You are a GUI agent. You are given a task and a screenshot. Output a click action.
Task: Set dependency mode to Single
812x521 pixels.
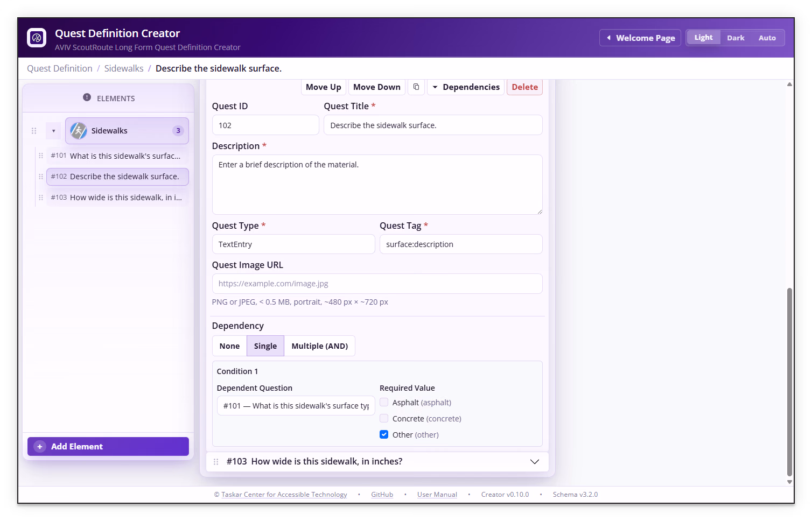(x=265, y=346)
